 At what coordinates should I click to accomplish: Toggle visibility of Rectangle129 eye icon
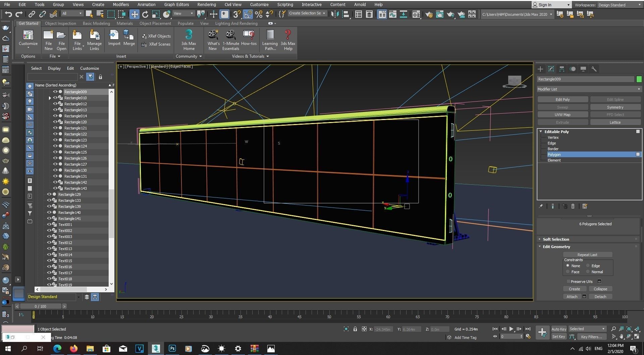tap(49, 194)
